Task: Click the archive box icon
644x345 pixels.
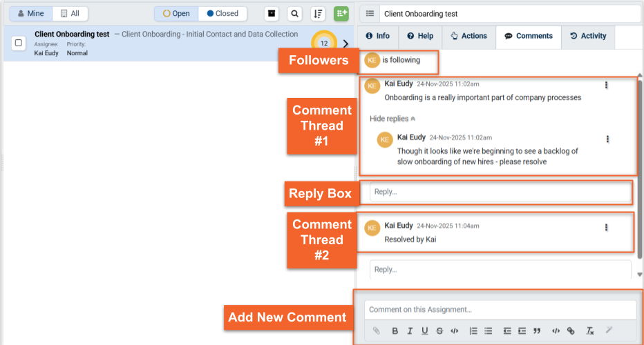Action: (272, 14)
